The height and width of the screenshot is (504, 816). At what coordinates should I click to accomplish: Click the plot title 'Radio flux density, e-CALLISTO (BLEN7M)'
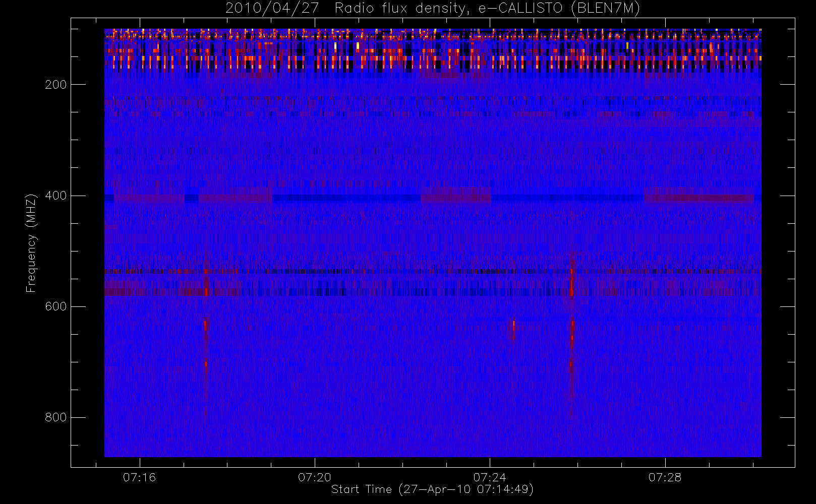[x=487, y=9]
